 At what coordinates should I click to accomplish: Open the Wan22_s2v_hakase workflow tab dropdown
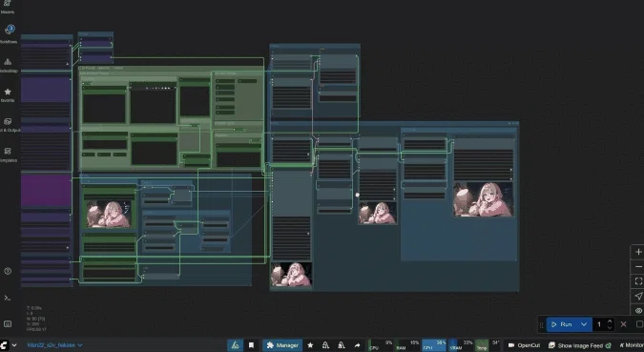pyautogui.click(x=54, y=345)
